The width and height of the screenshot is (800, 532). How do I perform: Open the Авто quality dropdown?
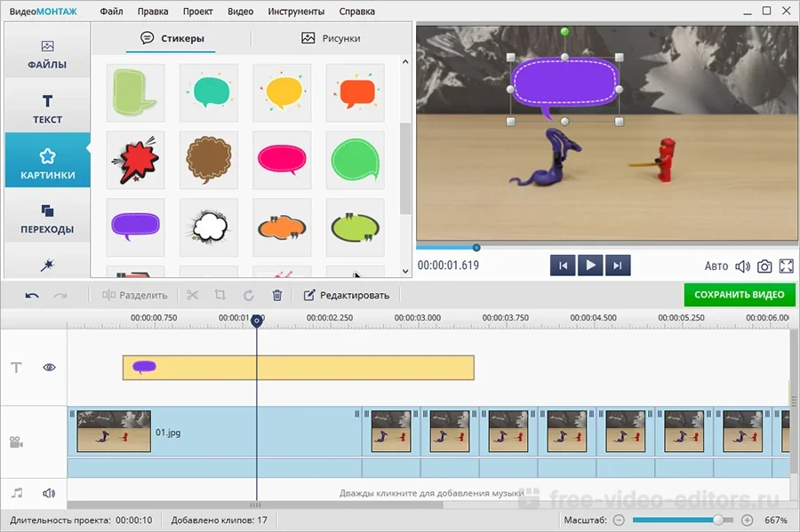(716, 266)
